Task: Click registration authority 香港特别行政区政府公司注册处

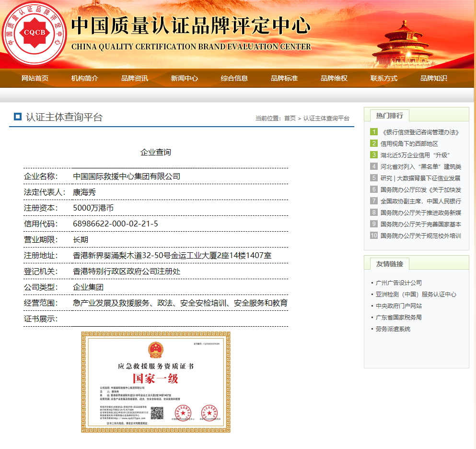Action: (x=127, y=272)
